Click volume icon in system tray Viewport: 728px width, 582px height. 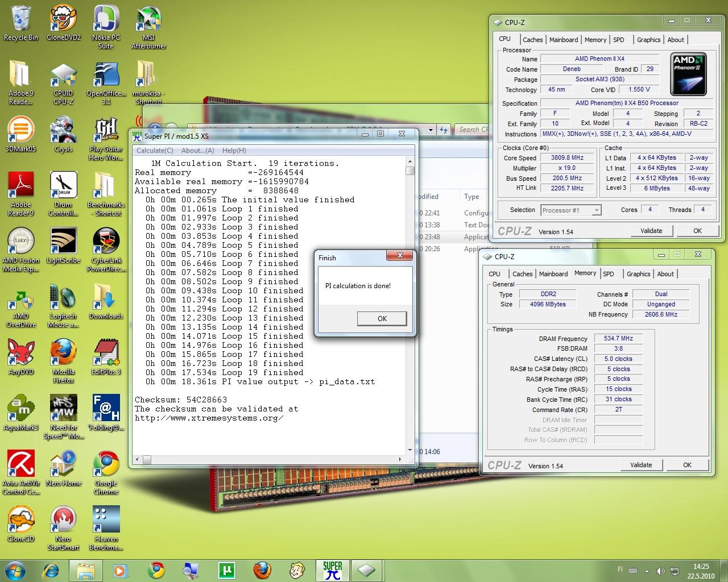pyautogui.click(x=660, y=571)
